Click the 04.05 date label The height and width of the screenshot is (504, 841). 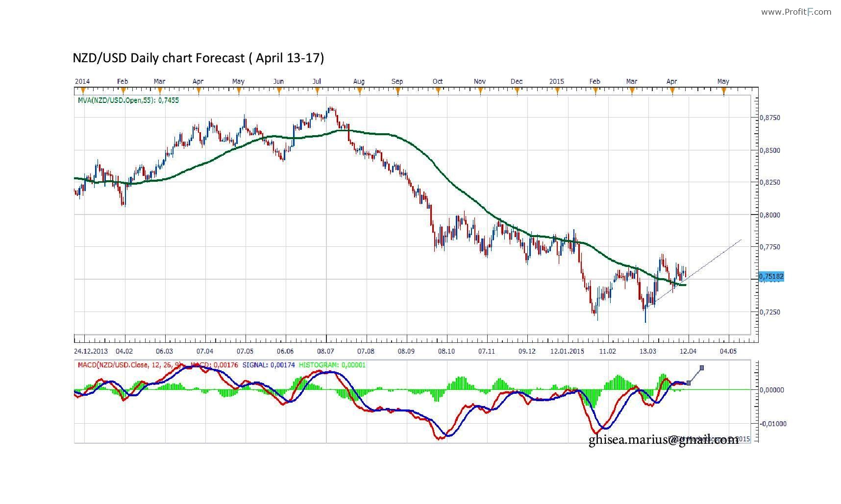click(x=728, y=351)
